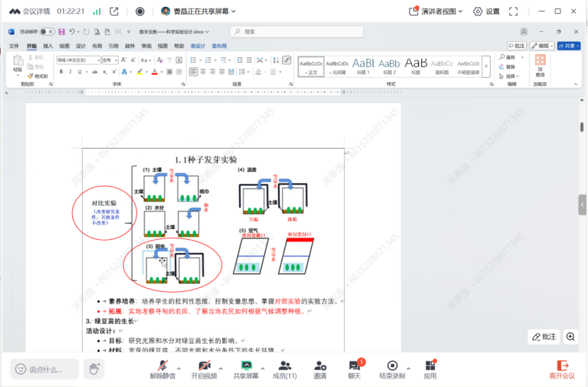
Task: Open the 应用 apps icon
Action: (430, 366)
